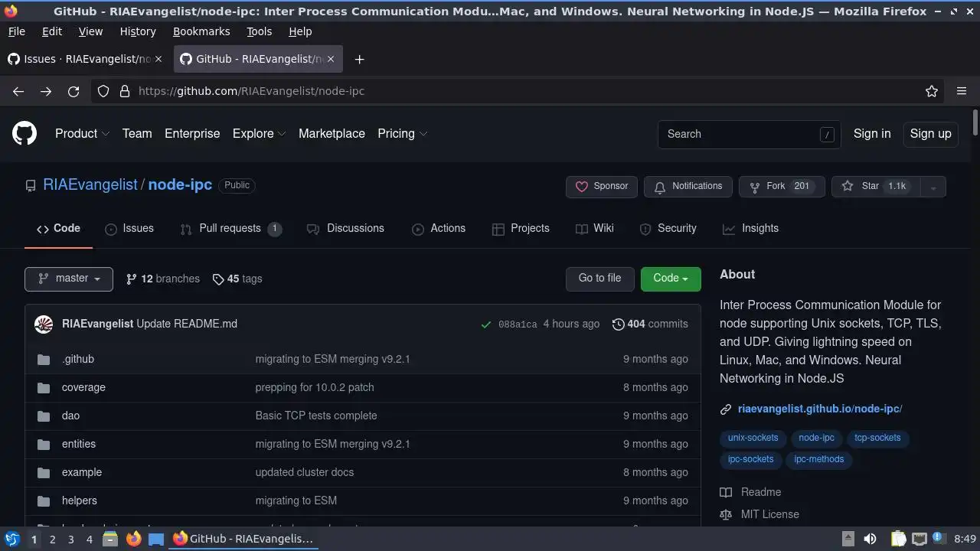Click the green commit status checkmark
980x551 pixels.
(x=485, y=324)
